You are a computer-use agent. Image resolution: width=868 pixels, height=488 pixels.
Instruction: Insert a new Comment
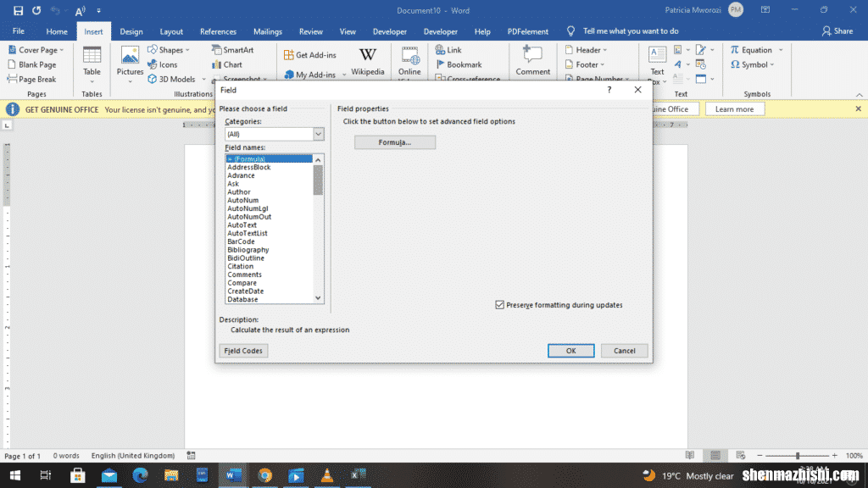pos(532,61)
